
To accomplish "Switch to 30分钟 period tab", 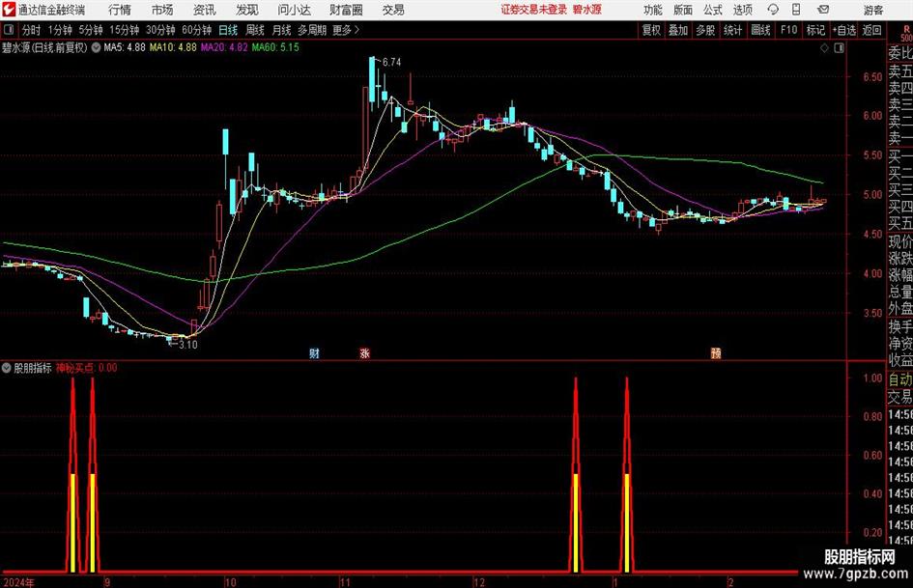I will [160, 30].
